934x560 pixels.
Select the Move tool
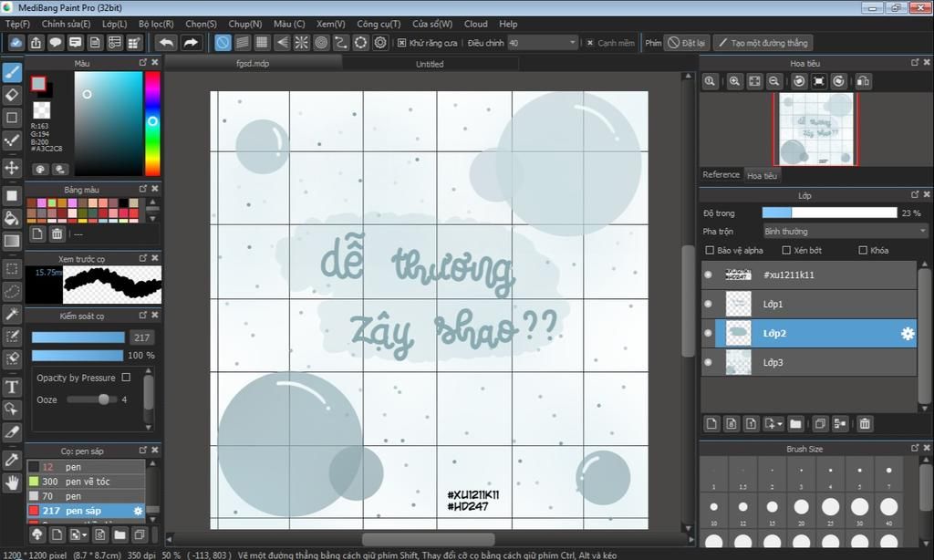(12, 168)
